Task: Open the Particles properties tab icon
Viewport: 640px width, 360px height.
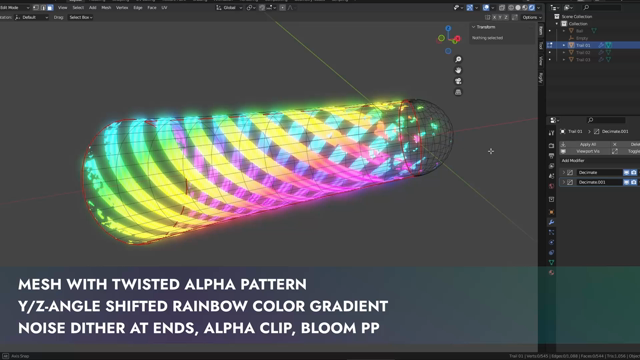Action: 551,232
